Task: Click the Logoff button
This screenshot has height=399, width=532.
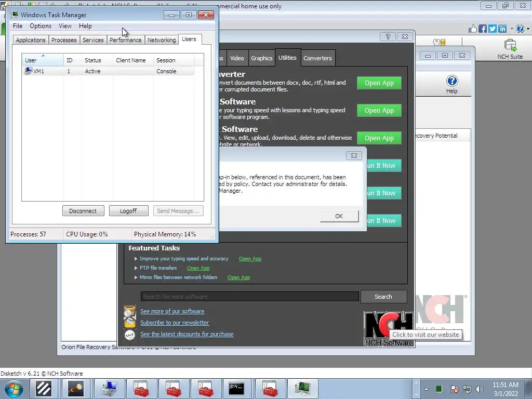Action: pyautogui.click(x=129, y=211)
